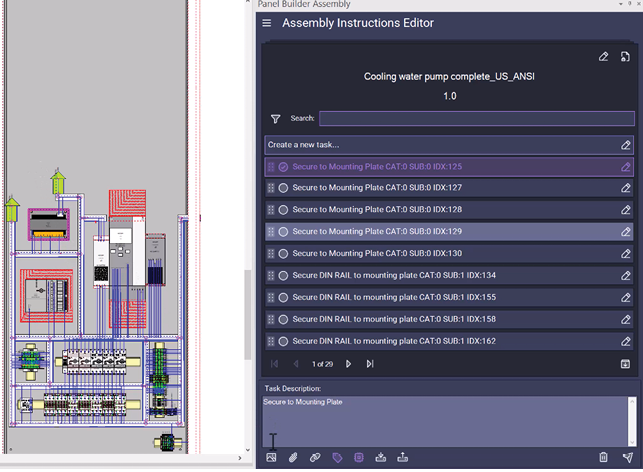Click the trash delete icon
The image size is (643, 472).
tap(603, 457)
